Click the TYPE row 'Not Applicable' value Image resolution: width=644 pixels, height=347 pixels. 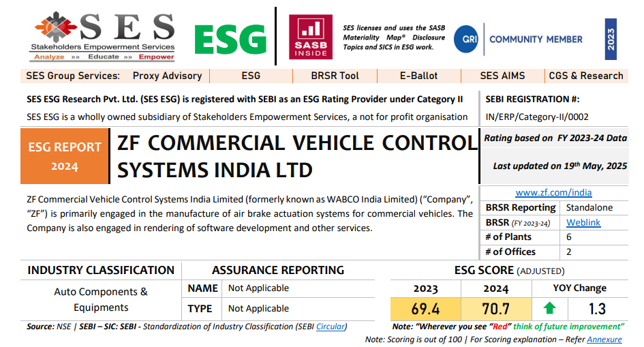click(258, 308)
